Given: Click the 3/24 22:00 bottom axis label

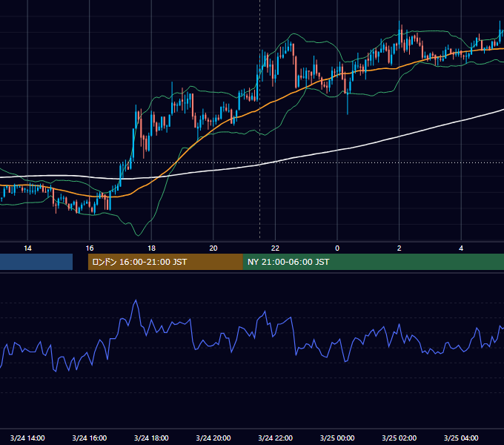Looking at the screenshot, I should (276, 438).
